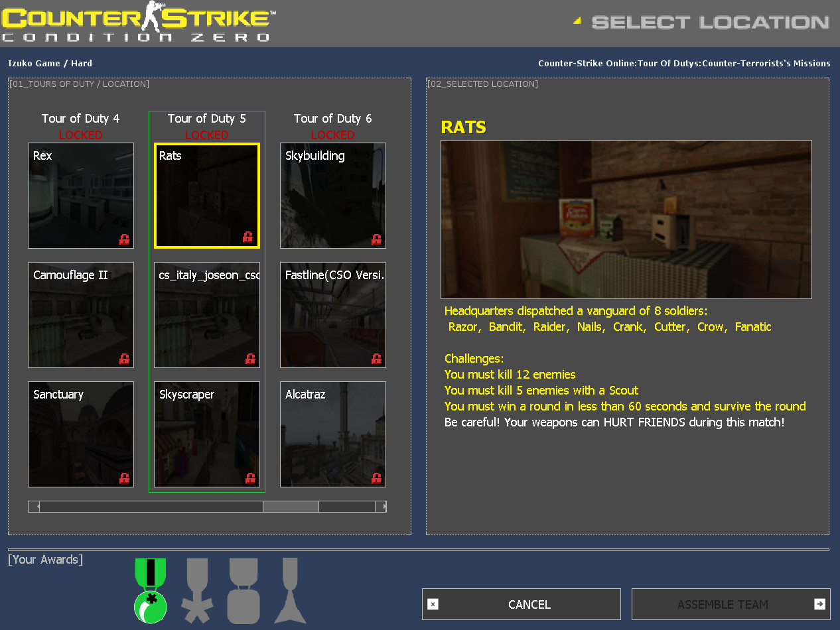The width and height of the screenshot is (840, 630).
Task: Select the Skyscraper map thumbnail
Action: click(x=206, y=434)
